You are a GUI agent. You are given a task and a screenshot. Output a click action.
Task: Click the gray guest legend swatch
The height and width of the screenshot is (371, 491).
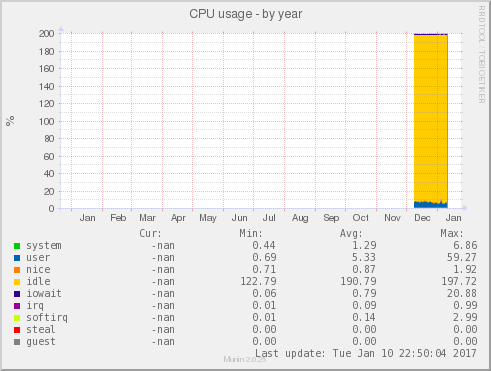click(17, 342)
